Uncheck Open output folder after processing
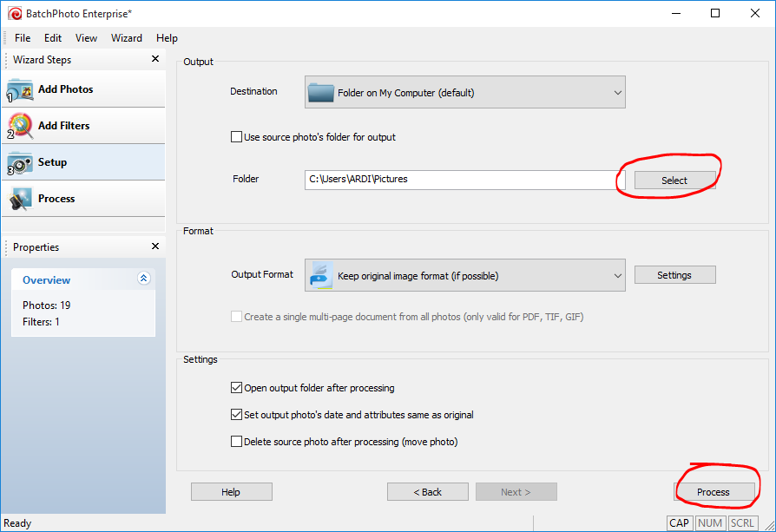Image resolution: width=776 pixels, height=532 pixels. pos(237,387)
